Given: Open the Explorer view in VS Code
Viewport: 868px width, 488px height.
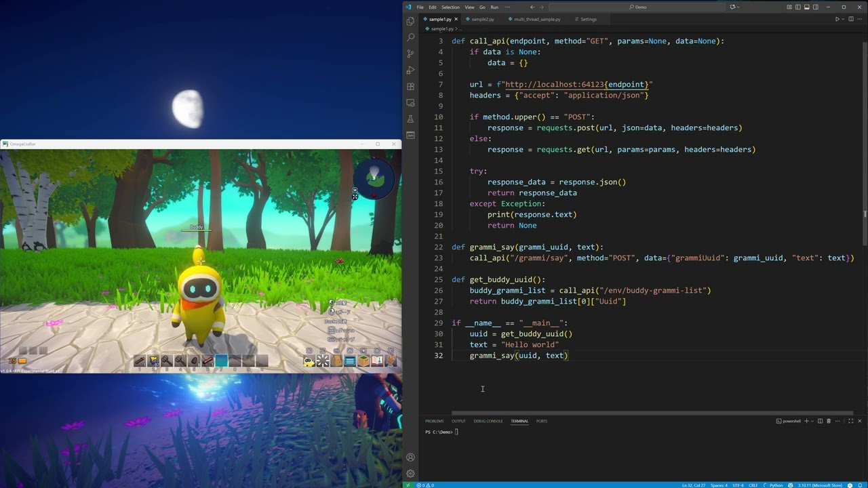Looking at the screenshot, I should pyautogui.click(x=410, y=21).
